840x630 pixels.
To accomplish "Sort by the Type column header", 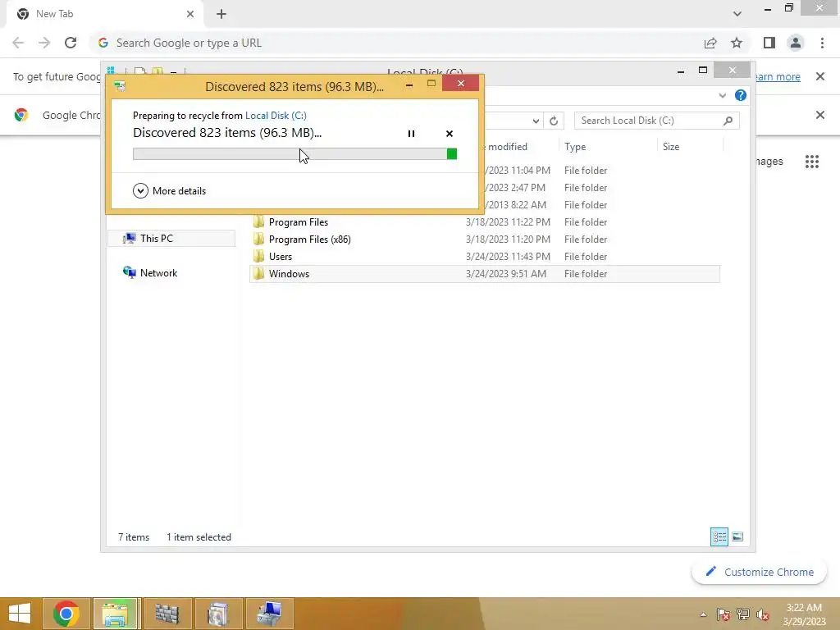I will click(608, 147).
